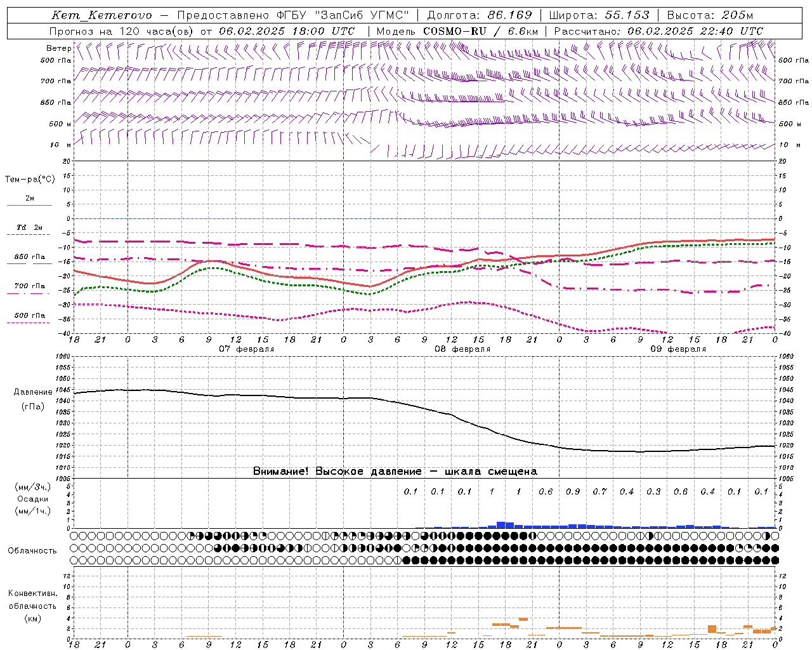Click the '(км)' convective cloud unit label
812x650 pixels.
coord(33,618)
